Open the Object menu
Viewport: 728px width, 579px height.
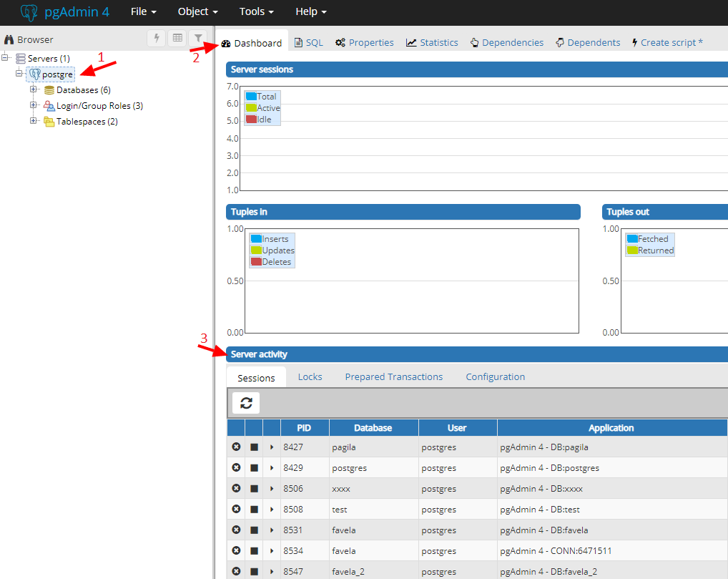click(197, 12)
